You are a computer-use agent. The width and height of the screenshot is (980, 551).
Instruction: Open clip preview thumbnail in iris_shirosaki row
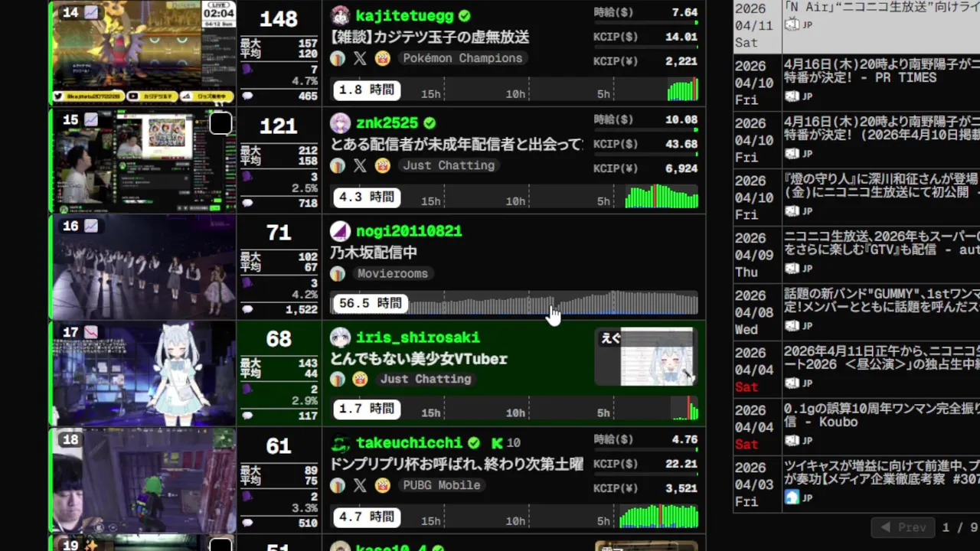click(x=645, y=357)
